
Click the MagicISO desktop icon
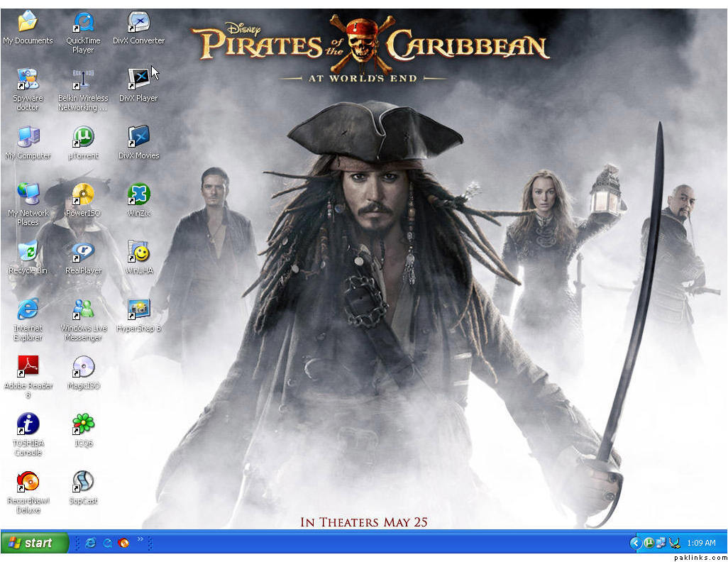click(x=83, y=367)
